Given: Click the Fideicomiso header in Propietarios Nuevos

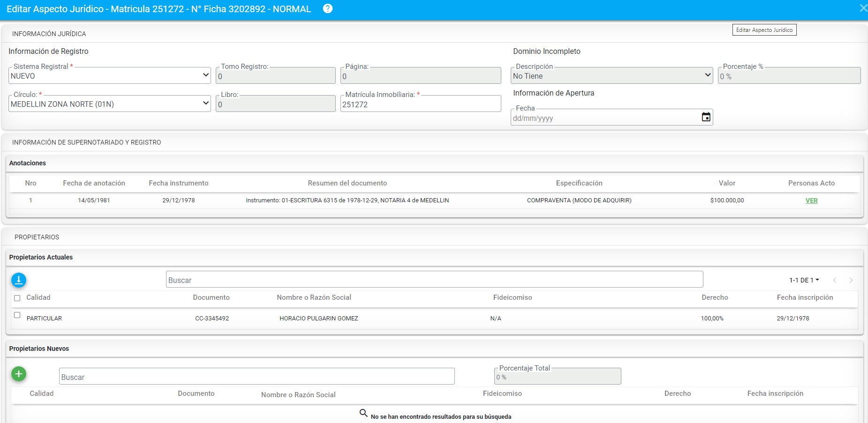Looking at the screenshot, I should point(502,393).
